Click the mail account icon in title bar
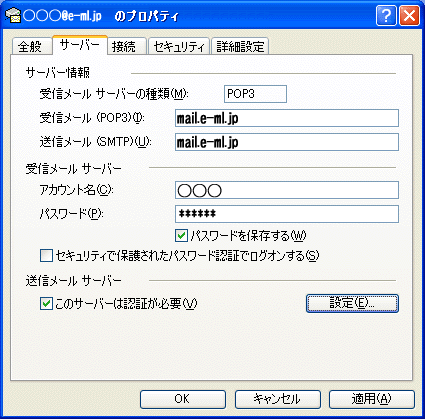The image size is (425, 419). click(x=13, y=16)
